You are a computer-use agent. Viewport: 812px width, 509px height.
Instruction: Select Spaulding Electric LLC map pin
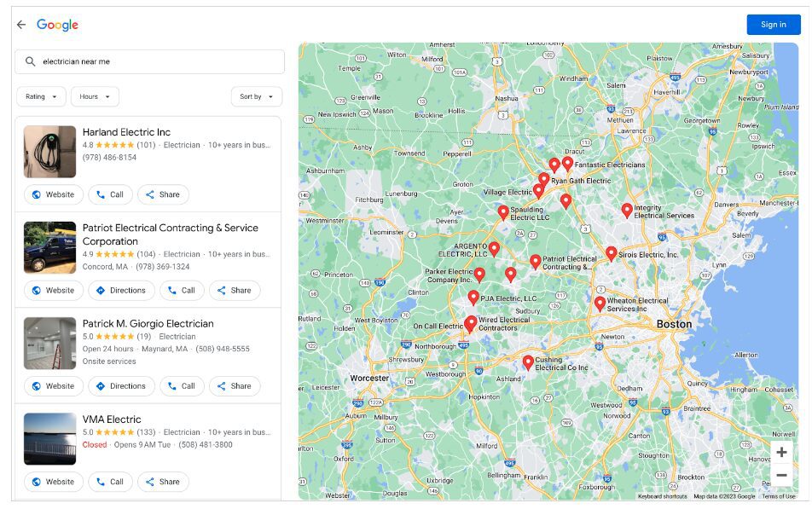tap(503, 212)
